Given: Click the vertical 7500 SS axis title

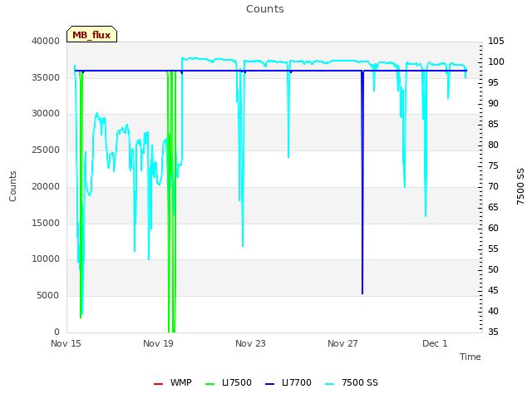Looking at the screenshot, I should point(520,186).
